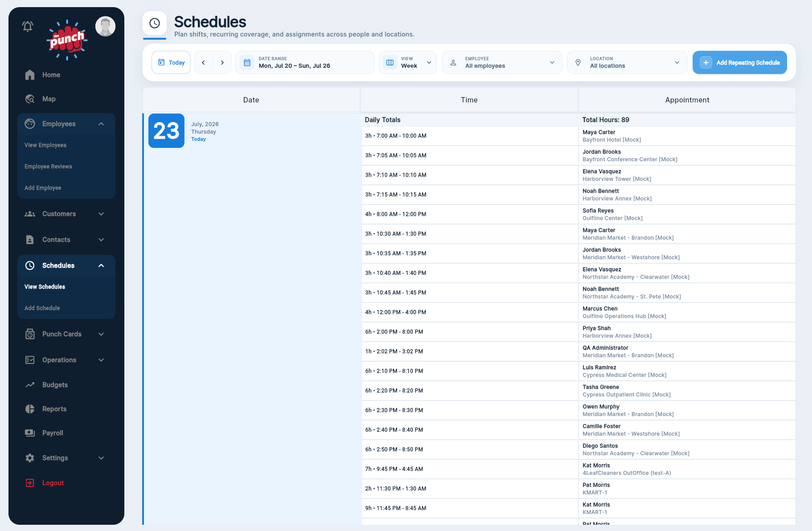812x531 pixels.
Task: Click the Appointment column header
Action: tap(687, 100)
